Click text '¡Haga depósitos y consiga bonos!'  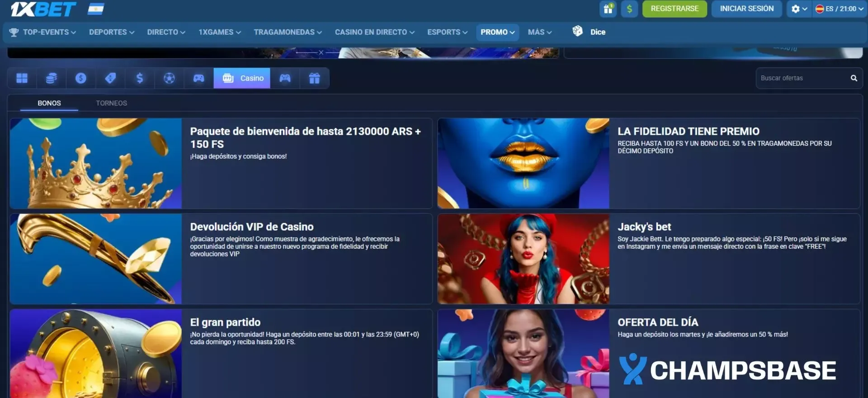point(238,156)
